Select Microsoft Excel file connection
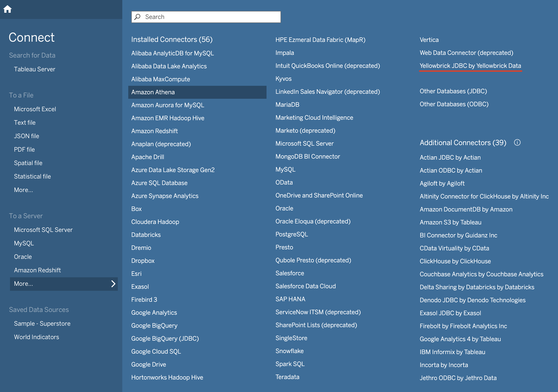558x392 pixels. pos(35,109)
